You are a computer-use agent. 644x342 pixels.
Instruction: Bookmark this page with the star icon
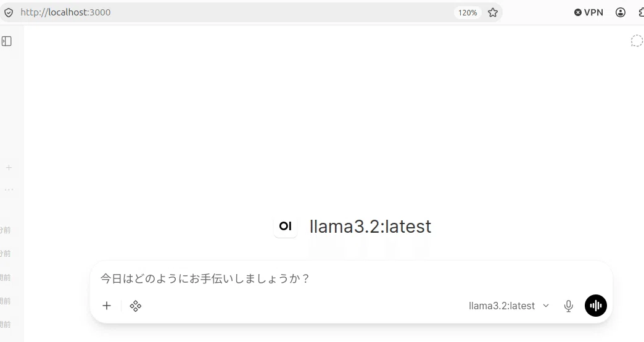click(493, 12)
